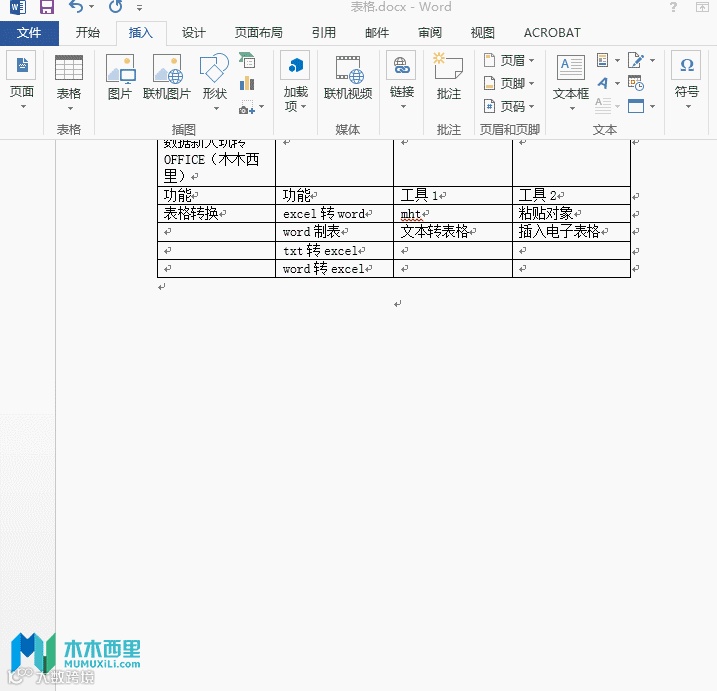Insert a comment with 批注
Screen dimensions: 717x691
(x=449, y=77)
